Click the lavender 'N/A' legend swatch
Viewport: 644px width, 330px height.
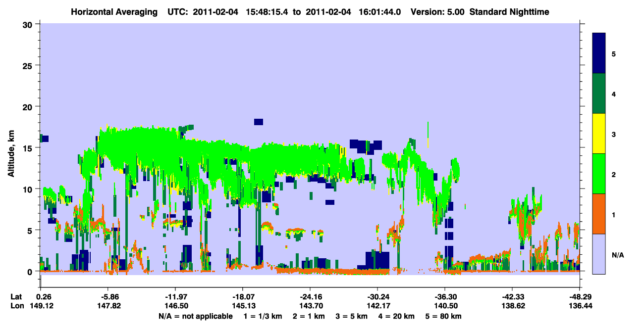point(599,253)
